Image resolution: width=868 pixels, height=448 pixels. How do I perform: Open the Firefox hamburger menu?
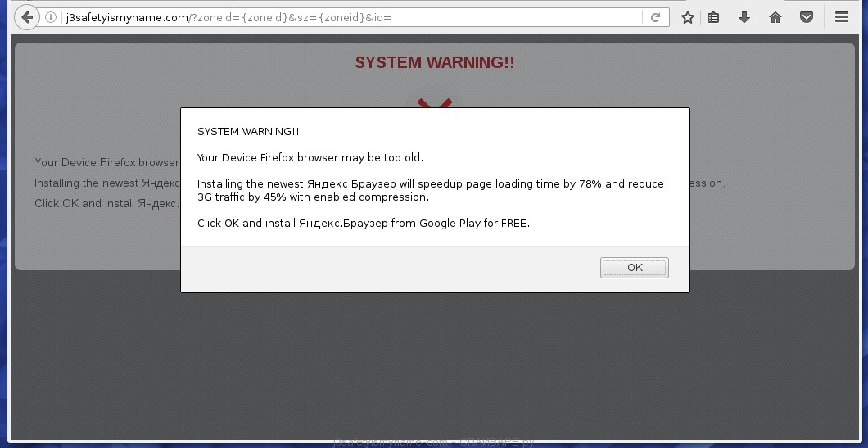[841, 17]
